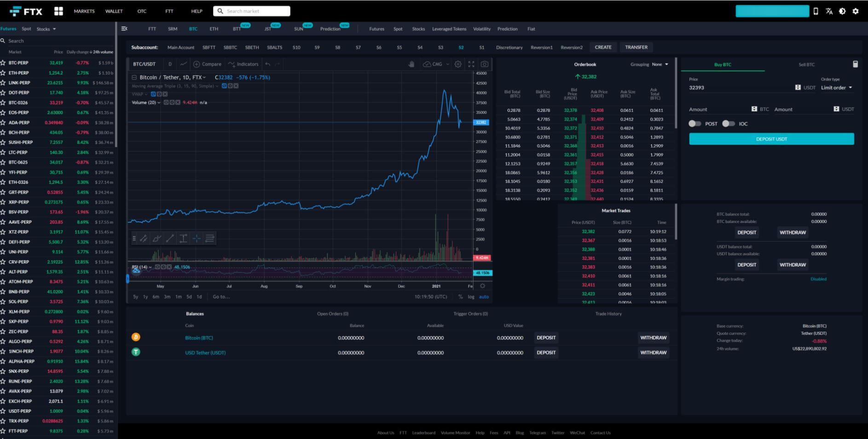Click the DEPOSIT USDT button
868x439 pixels.
pyautogui.click(x=771, y=139)
